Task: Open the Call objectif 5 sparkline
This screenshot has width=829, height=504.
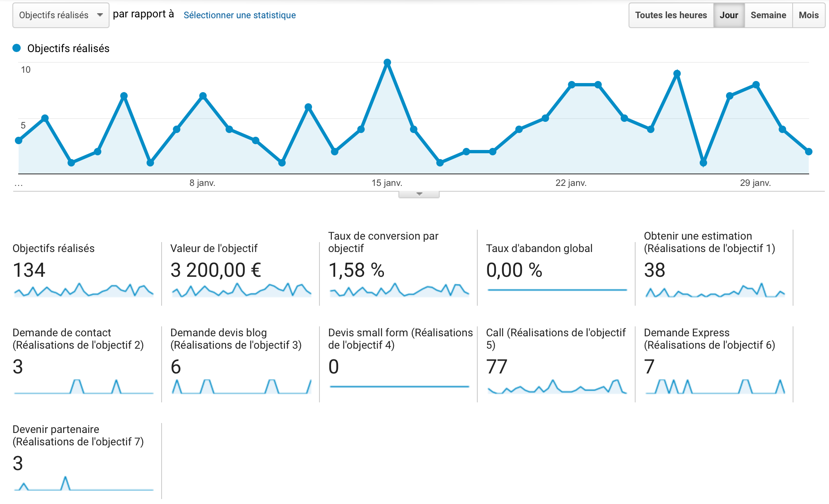Action: coord(557,387)
